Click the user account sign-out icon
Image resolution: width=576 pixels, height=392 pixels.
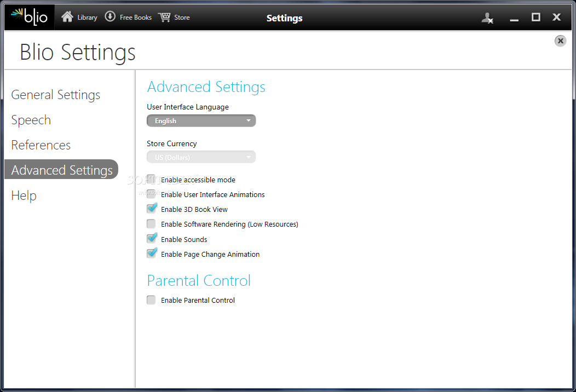click(487, 18)
